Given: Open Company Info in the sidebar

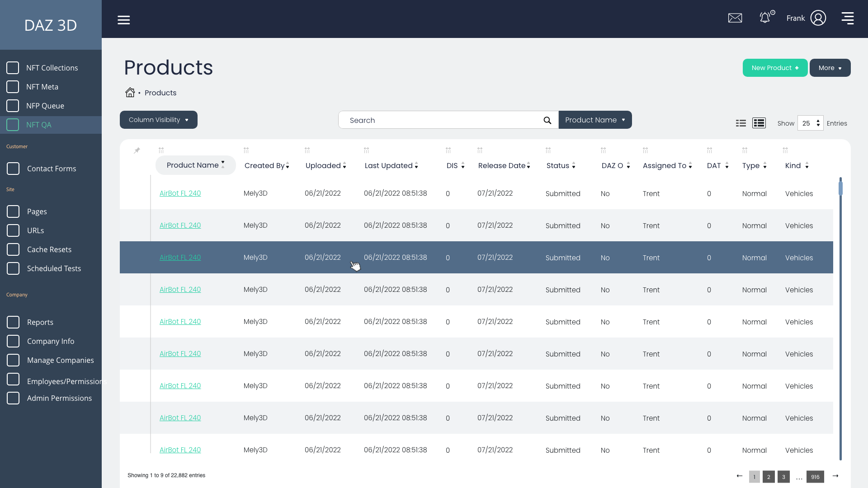Looking at the screenshot, I should [x=51, y=341].
